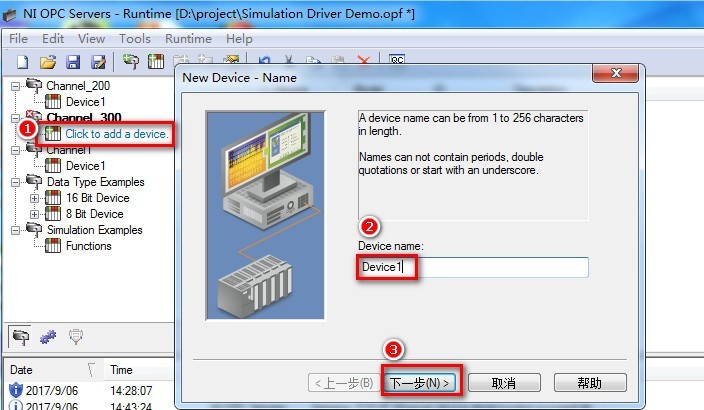Screen dimensions: 704x410
Task: Open the Help menu
Action: pyautogui.click(x=239, y=39)
